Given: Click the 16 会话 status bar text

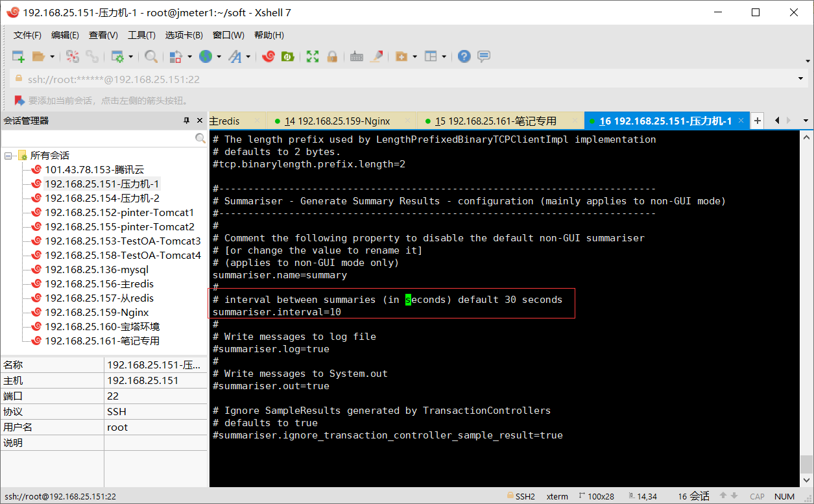Looking at the screenshot, I should (x=693, y=496).
